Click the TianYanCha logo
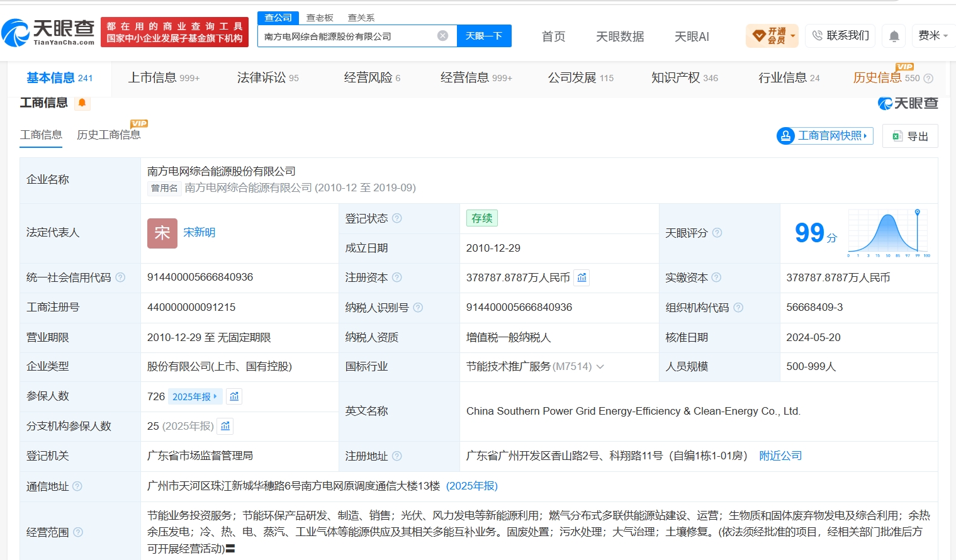 [x=48, y=32]
